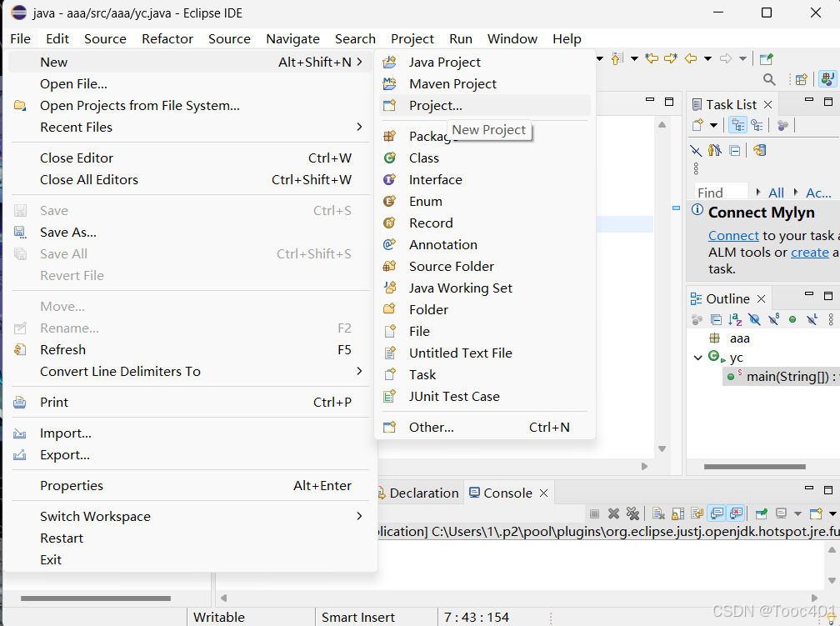Collapse the yc class in Outline
840x626 pixels.
[697, 358]
